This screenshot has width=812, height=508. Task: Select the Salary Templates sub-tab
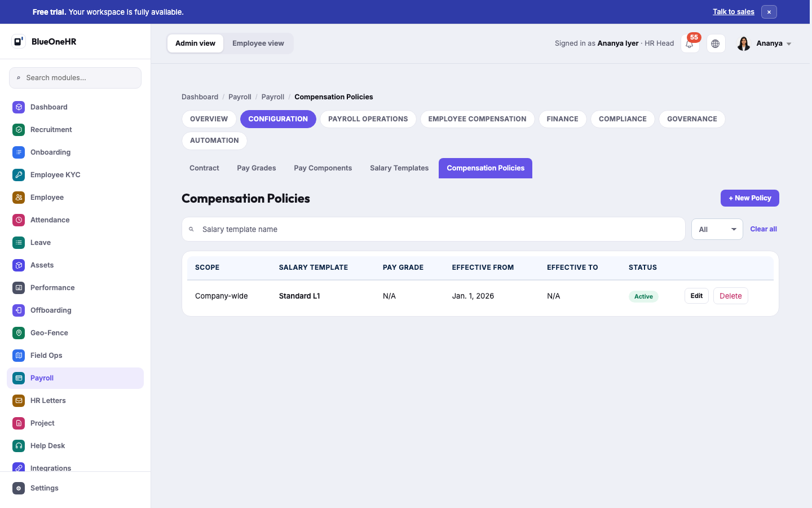tap(399, 168)
